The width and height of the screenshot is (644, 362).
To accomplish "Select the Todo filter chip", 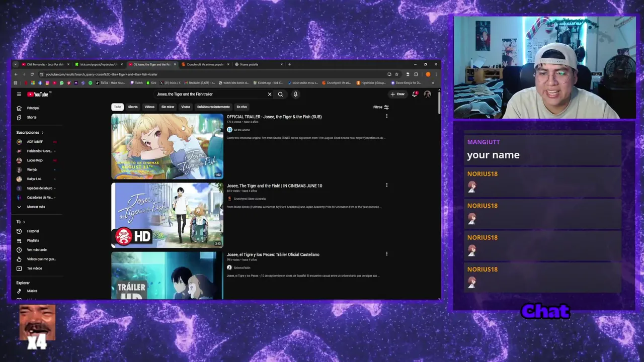I will (117, 107).
